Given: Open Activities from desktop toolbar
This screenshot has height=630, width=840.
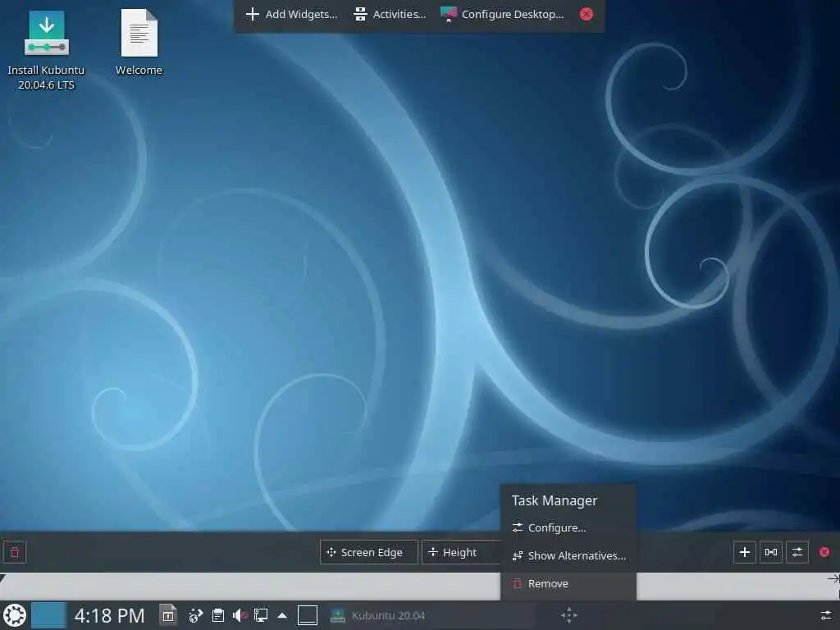Looking at the screenshot, I should (x=390, y=15).
